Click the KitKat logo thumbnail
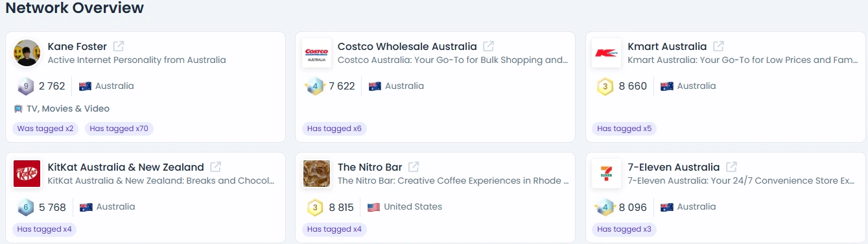The width and height of the screenshot is (868, 244). (x=27, y=174)
